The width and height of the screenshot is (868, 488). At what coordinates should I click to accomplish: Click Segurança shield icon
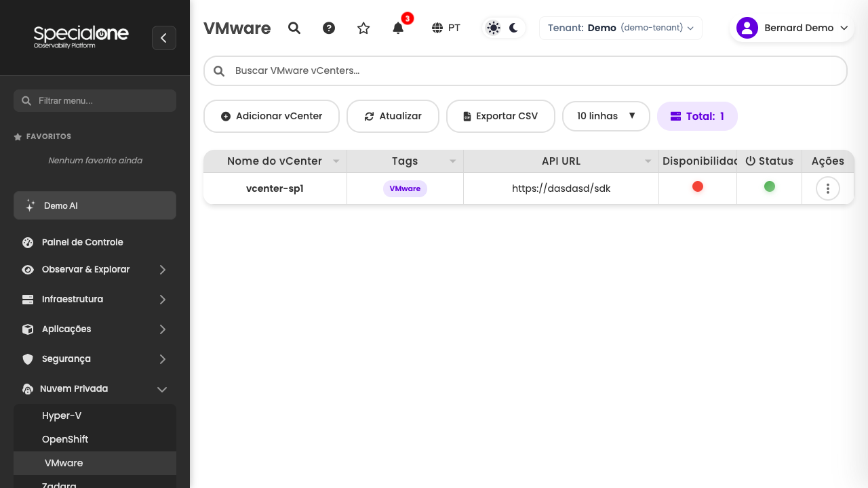(28, 359)
